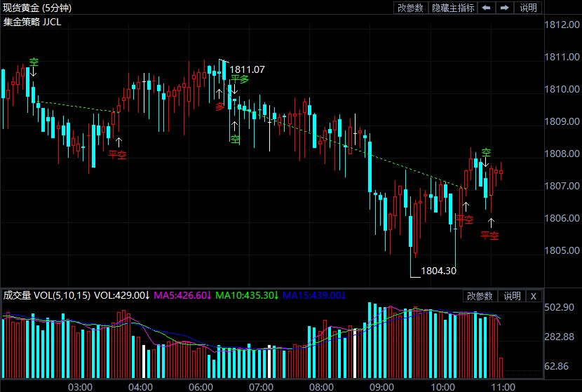Open 改参数 for the main chart

coord(411,8)
